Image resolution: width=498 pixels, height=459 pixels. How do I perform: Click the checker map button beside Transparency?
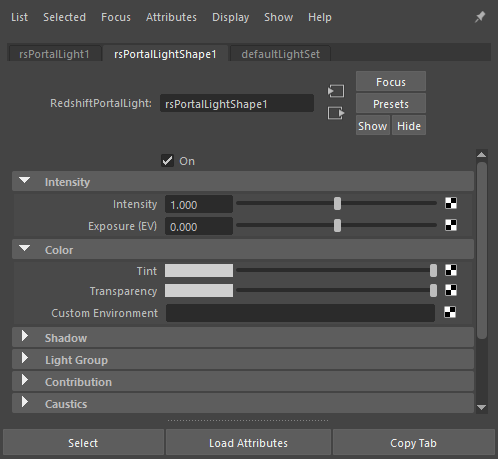[451, 290]
